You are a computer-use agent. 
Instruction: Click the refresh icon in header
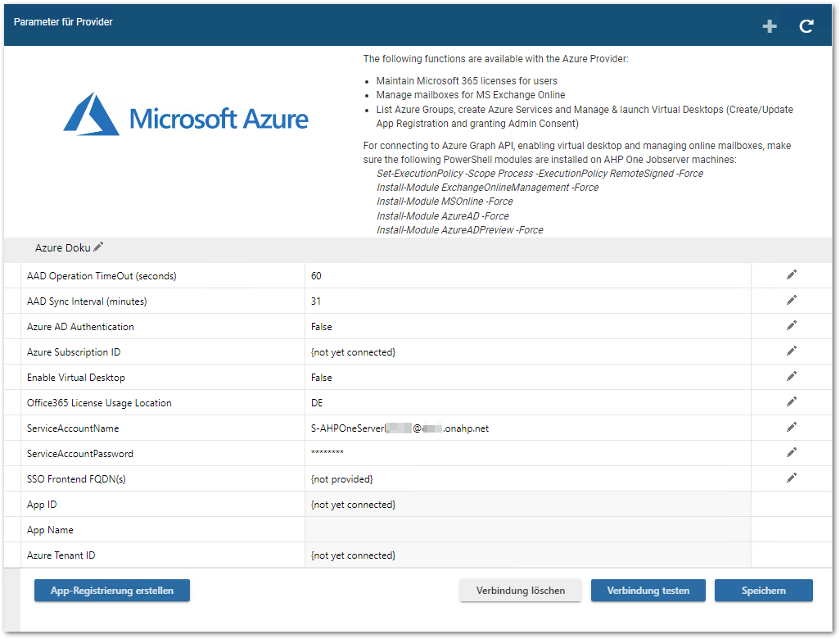[x=806, y=26]
